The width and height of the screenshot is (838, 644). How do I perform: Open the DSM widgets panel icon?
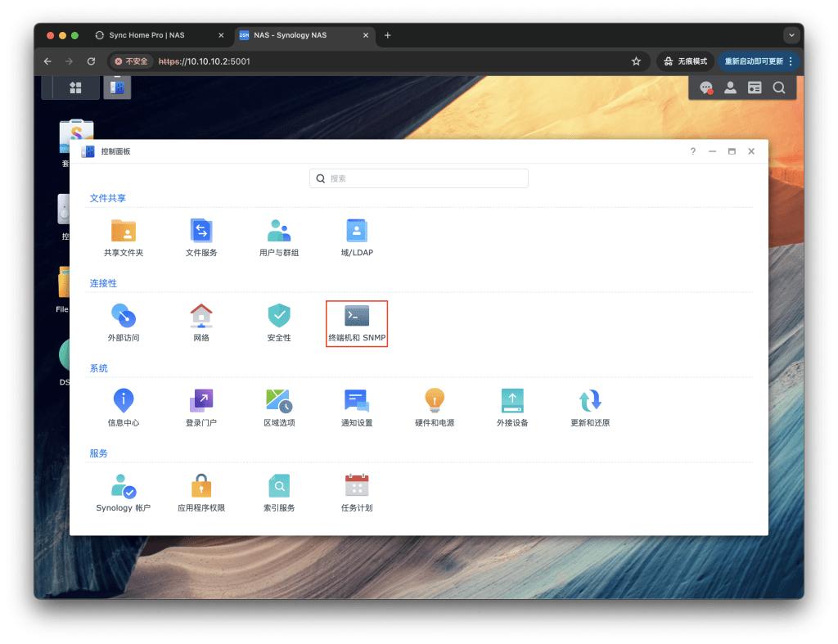pos(755,88)
